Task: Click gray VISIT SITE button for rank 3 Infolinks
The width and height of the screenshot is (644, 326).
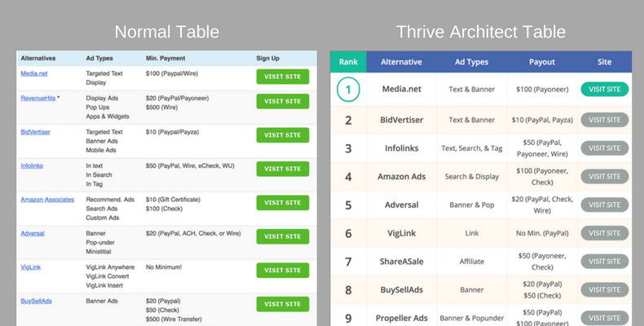Action: [605, 148]
